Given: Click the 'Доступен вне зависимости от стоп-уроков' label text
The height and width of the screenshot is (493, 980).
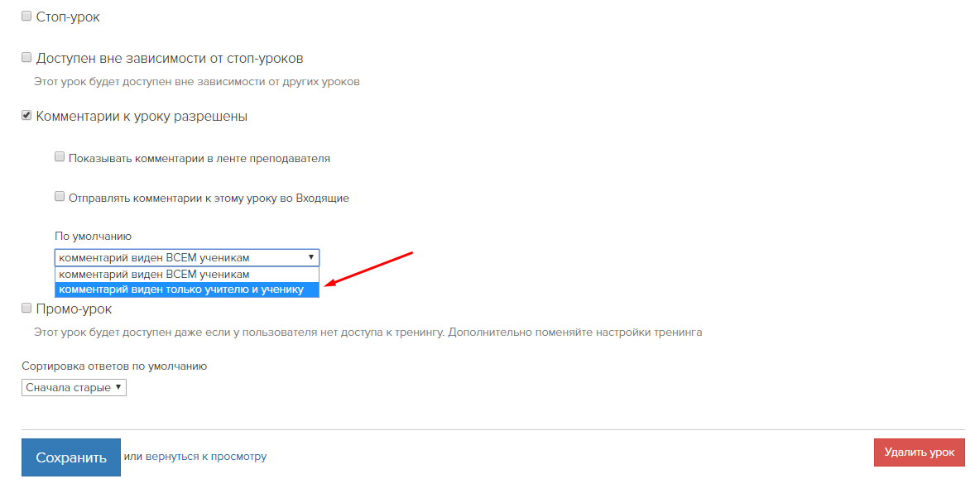Looking at the screenshot, I should [170, 59].
